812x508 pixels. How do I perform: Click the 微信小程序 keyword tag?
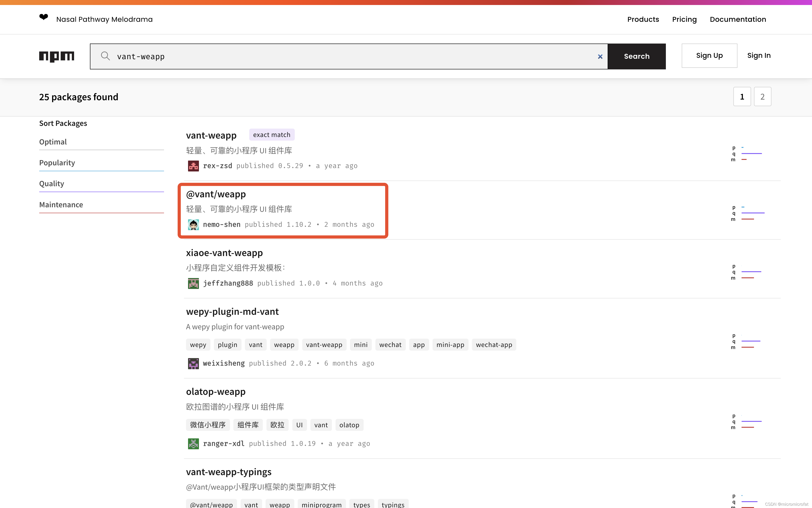coord(208,425)
